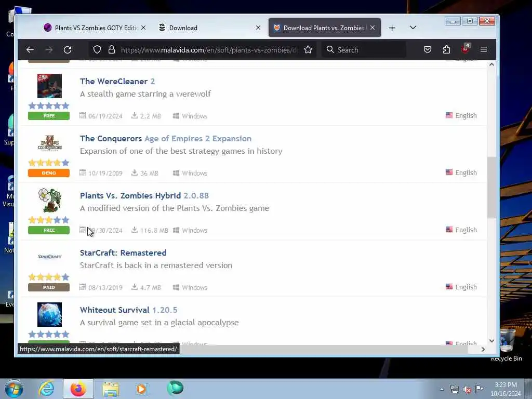The width and height of the screenshot is (532, 399).
Task: Click FREE badge for Plants Vs. Zombies Hybrid
Action: click(x=49, y=230)
